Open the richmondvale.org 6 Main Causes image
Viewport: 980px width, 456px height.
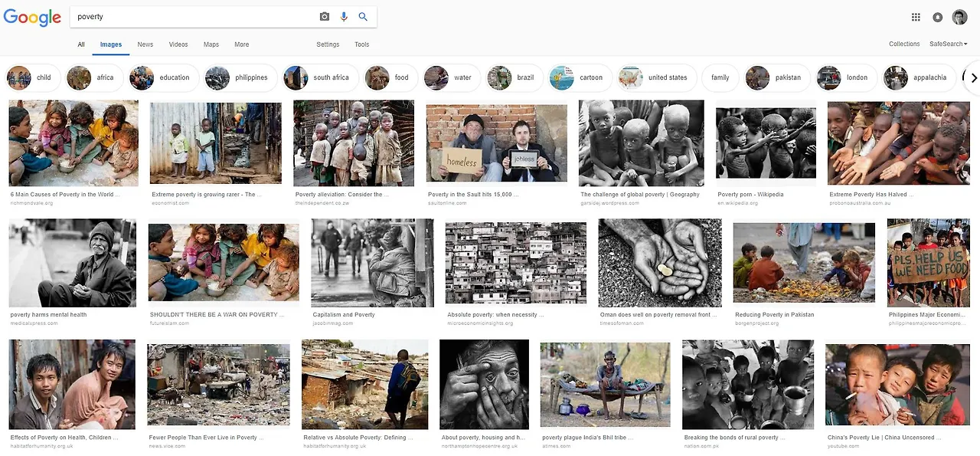click(73, 143)
